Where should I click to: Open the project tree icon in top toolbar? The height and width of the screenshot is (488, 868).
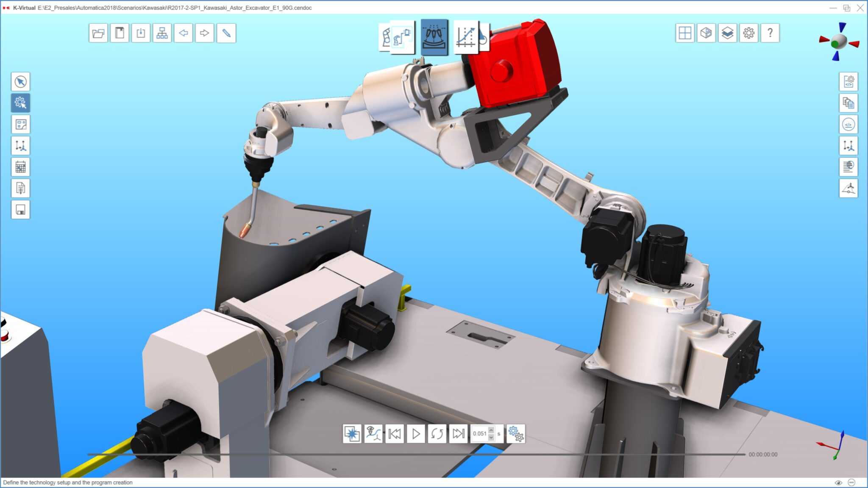[162, 33]
